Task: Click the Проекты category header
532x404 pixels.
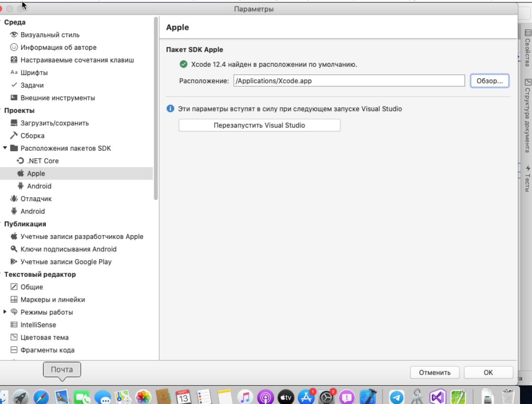Action: (x=19, y=110)
